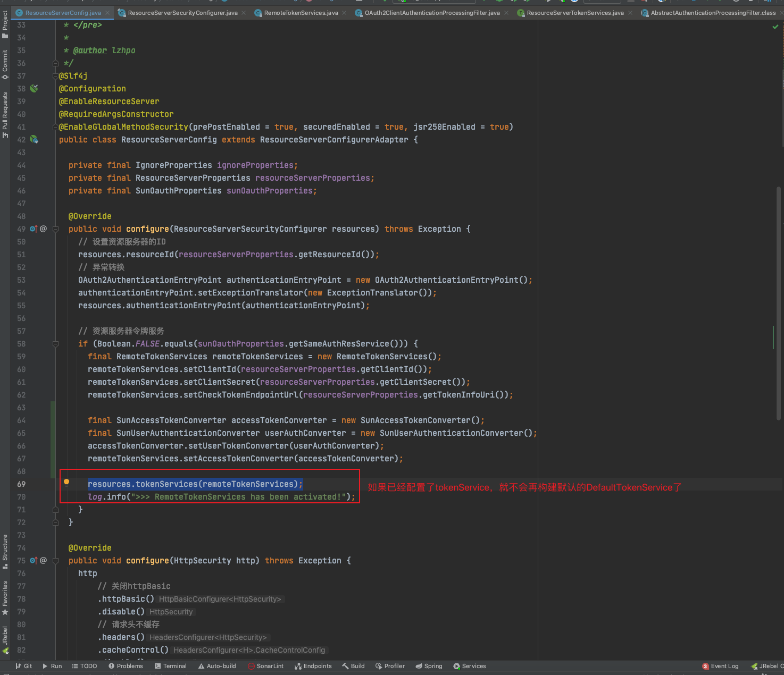The image size is (784, 675).
Task: Collapse the configure method fold on line 75
Action: (55, 560)
